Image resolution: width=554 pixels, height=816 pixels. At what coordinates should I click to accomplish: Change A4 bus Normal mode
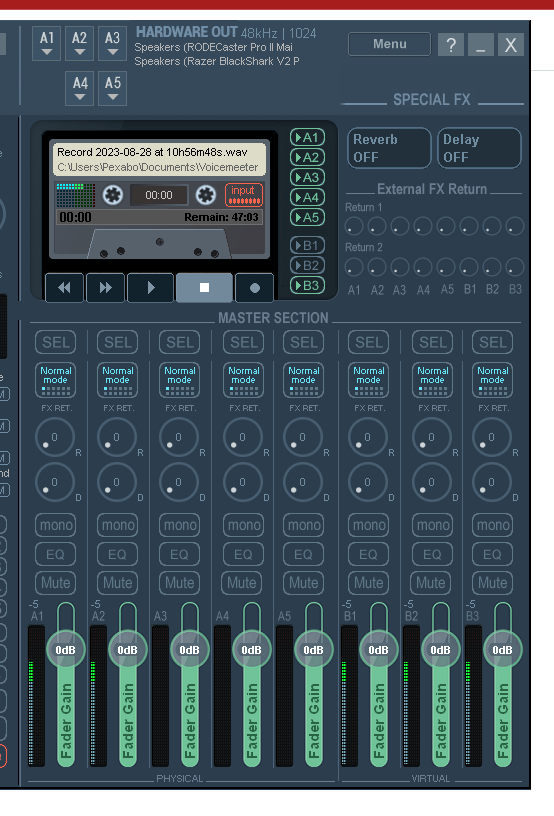click(243, 379)
